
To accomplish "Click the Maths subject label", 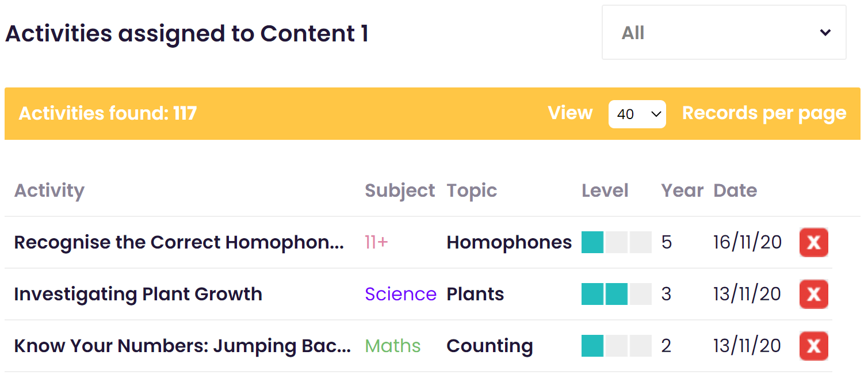I will tap(393, 346).
